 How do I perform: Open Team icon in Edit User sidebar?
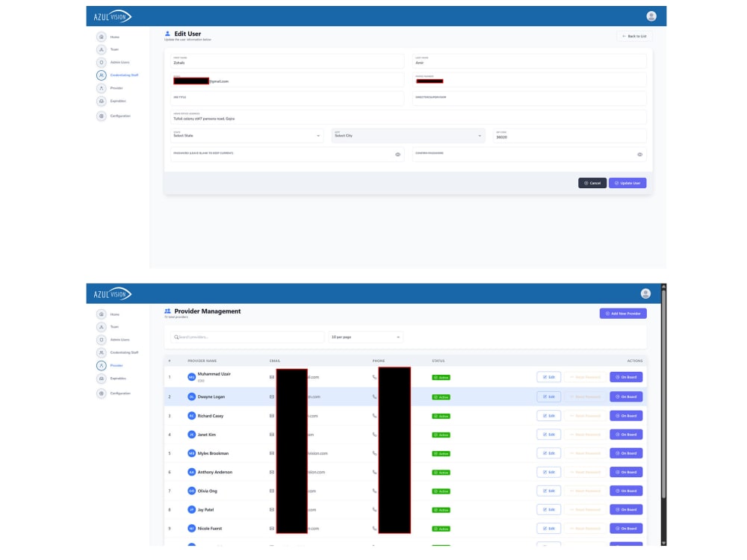pos(101,49)
